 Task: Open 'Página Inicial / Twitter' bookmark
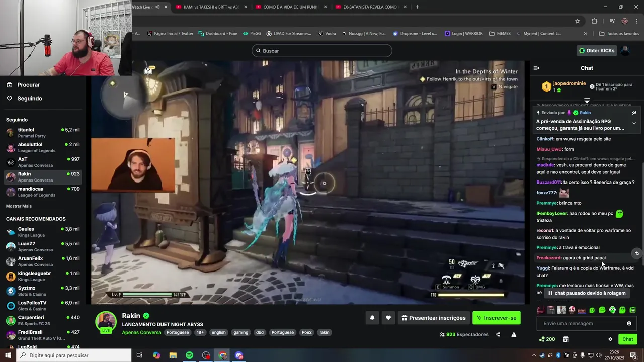(170, 34)
